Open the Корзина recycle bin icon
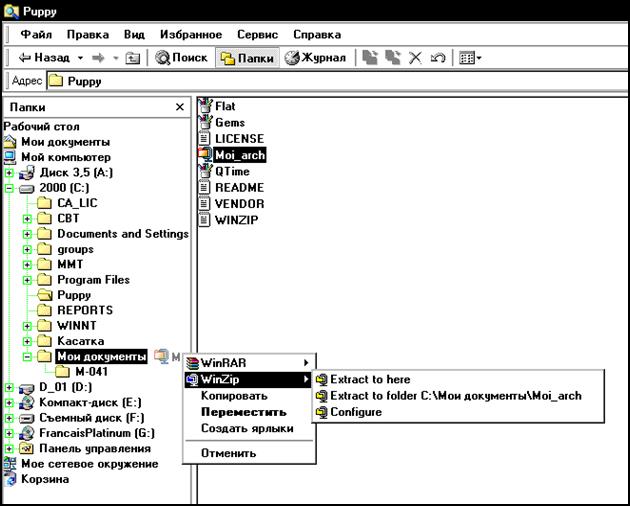The width and height of the screenshot is (630, 506). tap(10, 479)
